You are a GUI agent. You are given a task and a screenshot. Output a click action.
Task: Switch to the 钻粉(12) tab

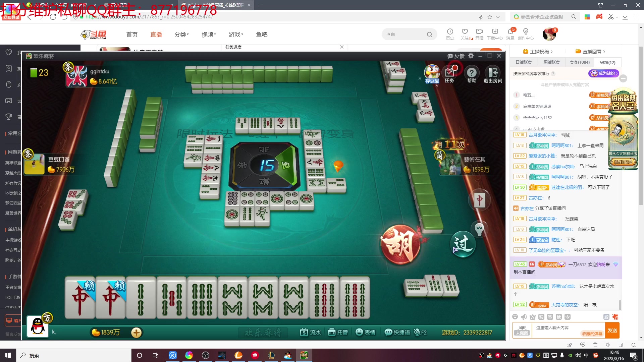[x=607, y=62]
